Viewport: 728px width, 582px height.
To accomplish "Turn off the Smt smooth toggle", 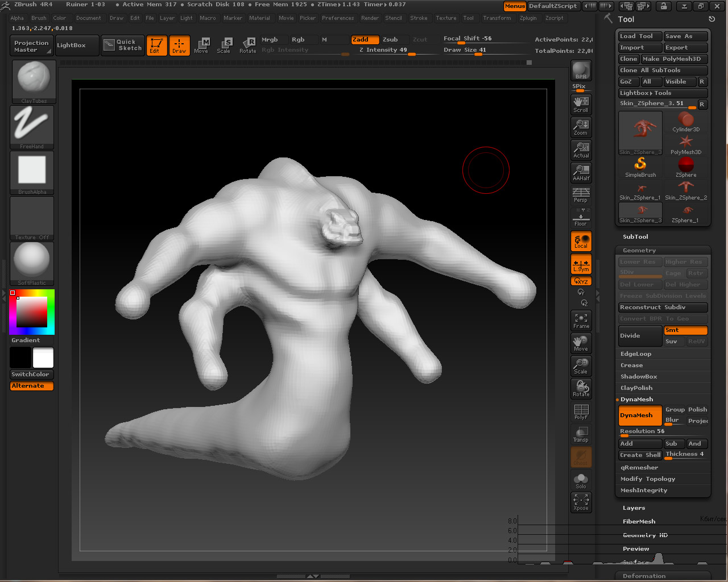I will click(x=685, y=330).
